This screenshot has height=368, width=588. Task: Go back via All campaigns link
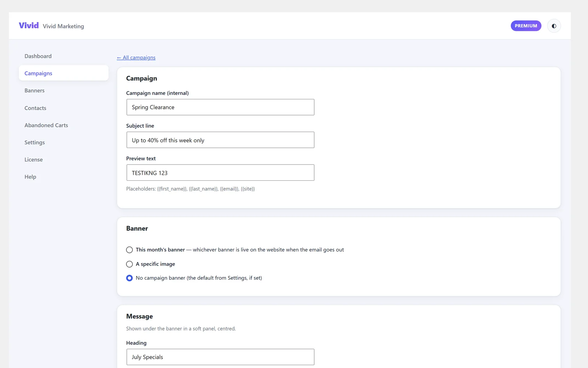point(136,57)
